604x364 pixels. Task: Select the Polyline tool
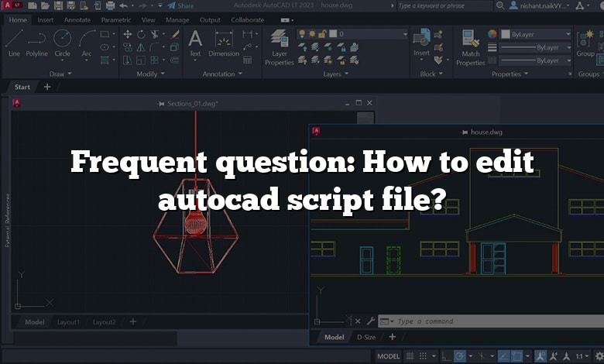click(x=36, y=43)
